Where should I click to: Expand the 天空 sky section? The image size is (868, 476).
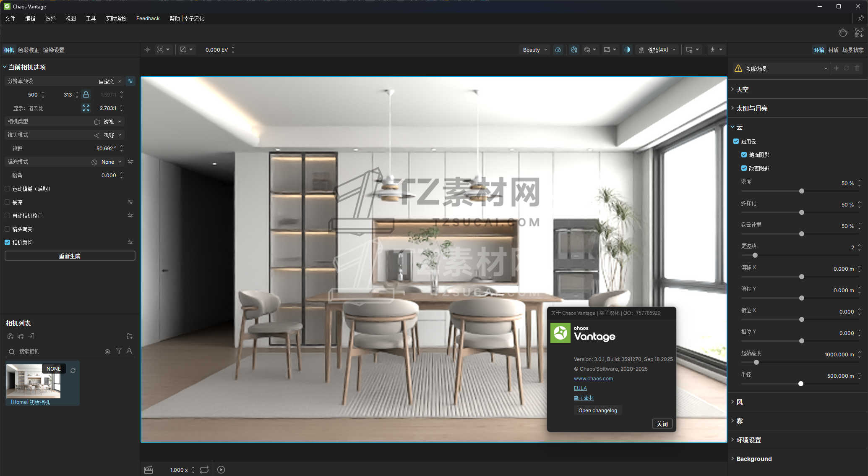pos(742,89)
